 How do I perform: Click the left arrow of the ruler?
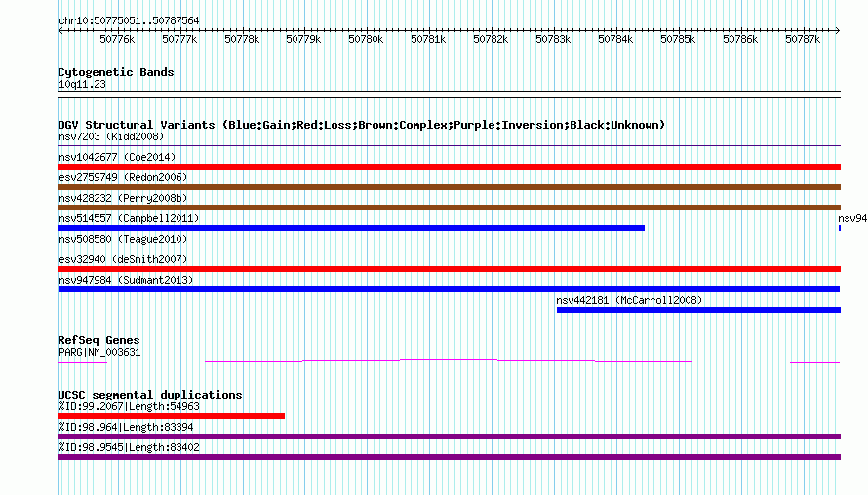point(60,30)
